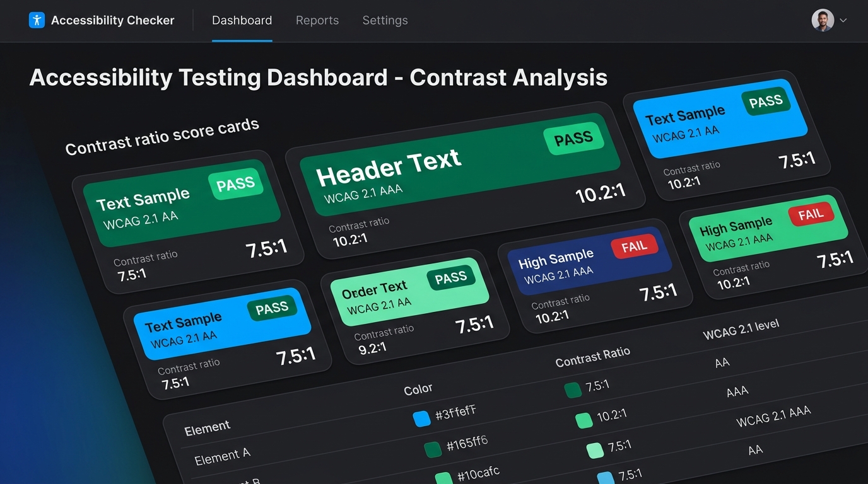
Task: Click the large 10.2:1 value on Header Text card
Action: [x=600, y=193]
